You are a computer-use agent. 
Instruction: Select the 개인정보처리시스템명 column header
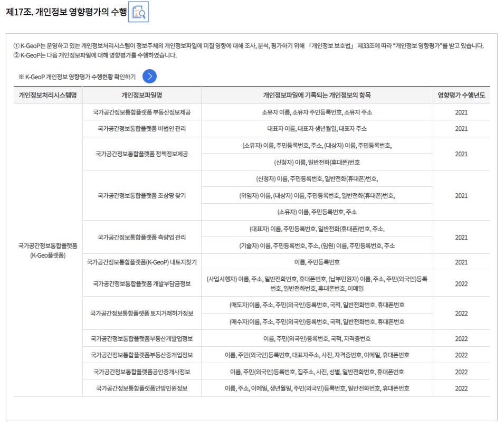(48, 95)
